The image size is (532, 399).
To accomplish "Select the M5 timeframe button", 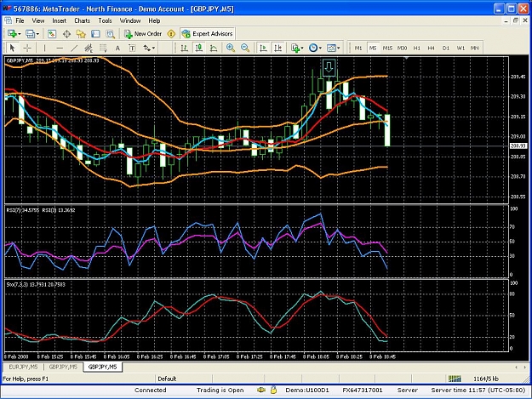I will click(373, 48).
